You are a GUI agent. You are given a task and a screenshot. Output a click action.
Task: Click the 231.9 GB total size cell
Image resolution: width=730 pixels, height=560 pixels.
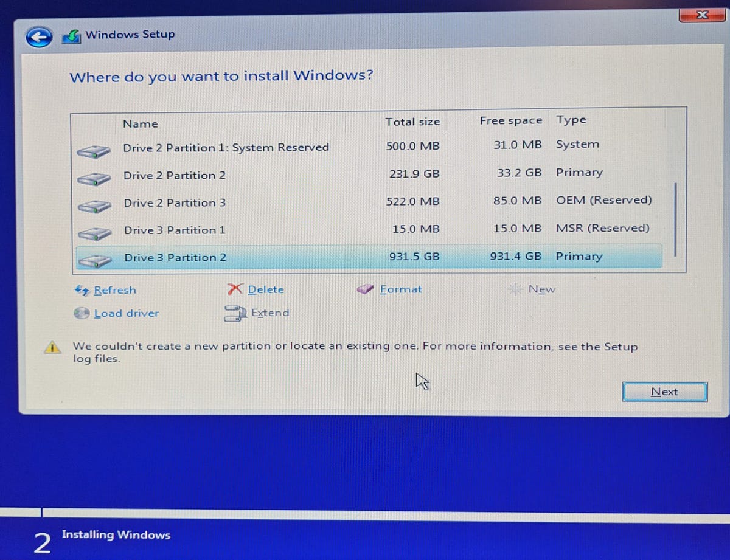point(414,174)
